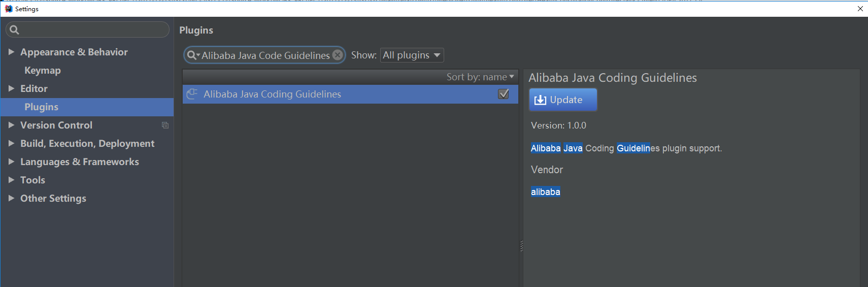Click the IntelliJ icon in Settings title bar

pos(8,9)
